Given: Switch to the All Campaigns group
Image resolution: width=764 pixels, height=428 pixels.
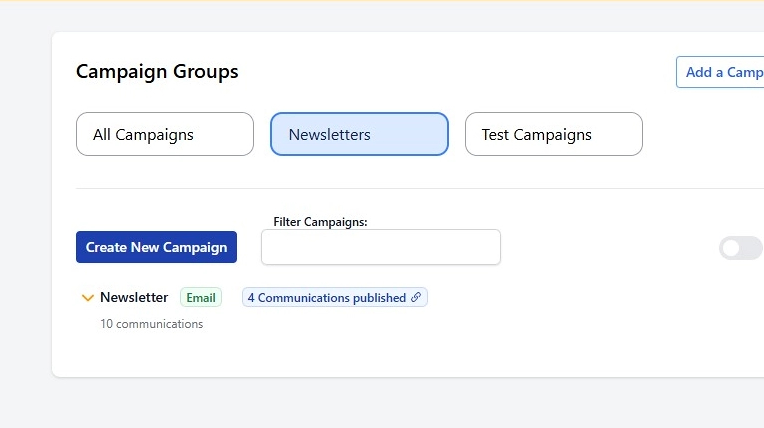Looking at the screenshot, I should 165,134.
